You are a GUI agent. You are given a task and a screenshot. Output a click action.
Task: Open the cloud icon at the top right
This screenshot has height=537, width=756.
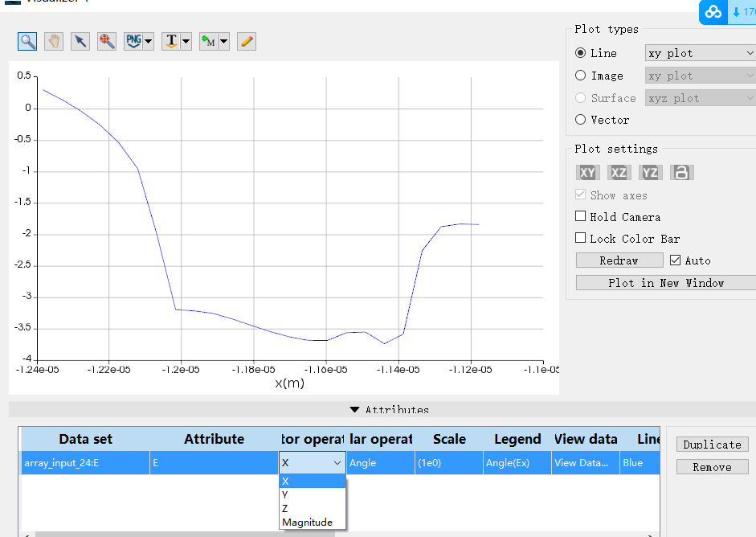[x=713, y=12]
